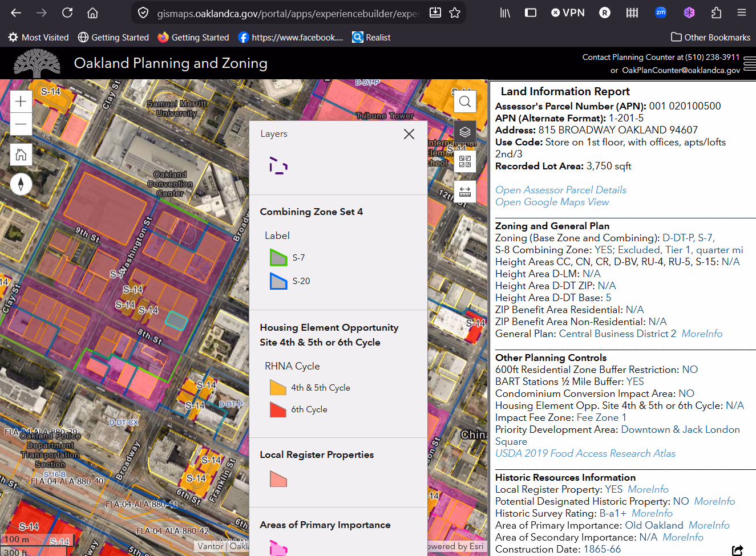Viewport: 756px width, 556px height.
Task: Open the Firefox application menu
Action: pos(742,13)
